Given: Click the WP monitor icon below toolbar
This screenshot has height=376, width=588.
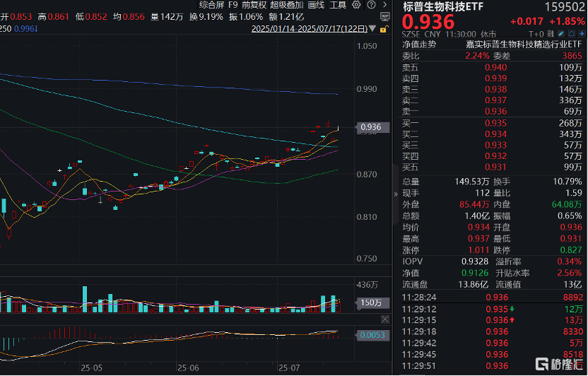Looking at the screenshot, I should [384, 16].
